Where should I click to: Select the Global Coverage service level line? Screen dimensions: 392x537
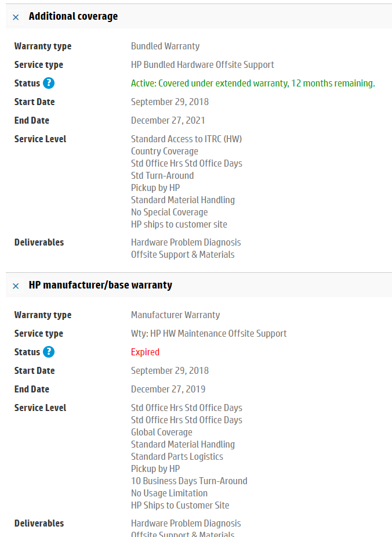(161, 432)
